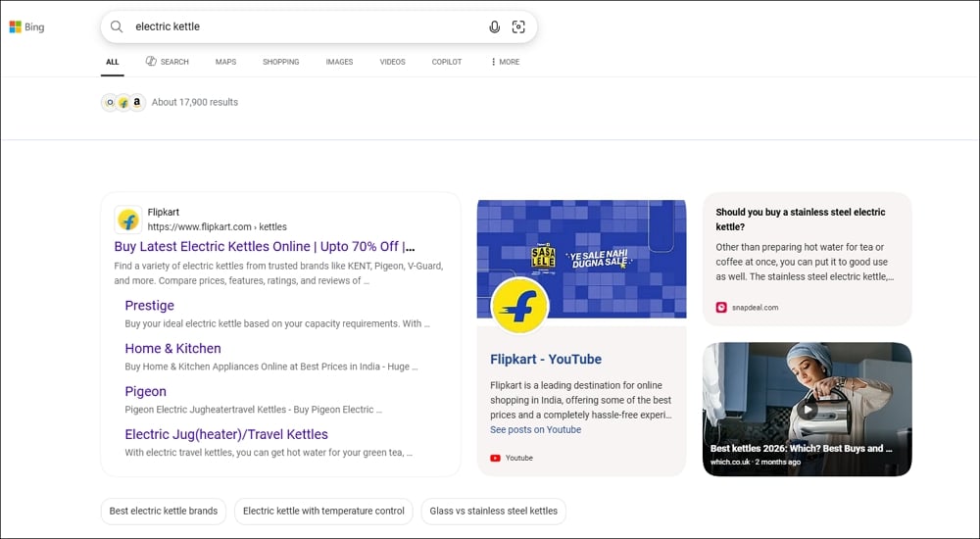Click See posts on Youtube
This screenshot has width=980, height=539.
point(536,429)
